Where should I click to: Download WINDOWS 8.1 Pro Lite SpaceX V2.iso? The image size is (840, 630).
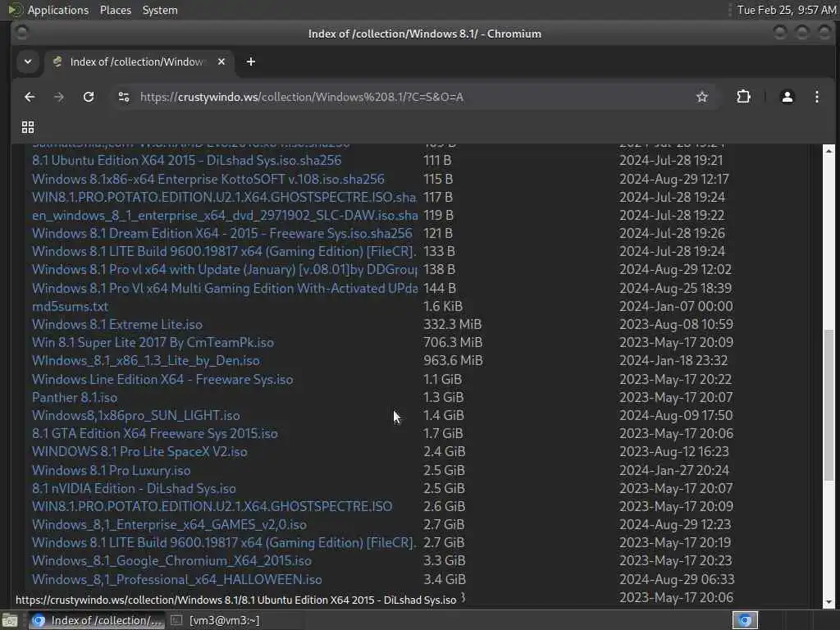pyautogui.click(x=139, y=452)
